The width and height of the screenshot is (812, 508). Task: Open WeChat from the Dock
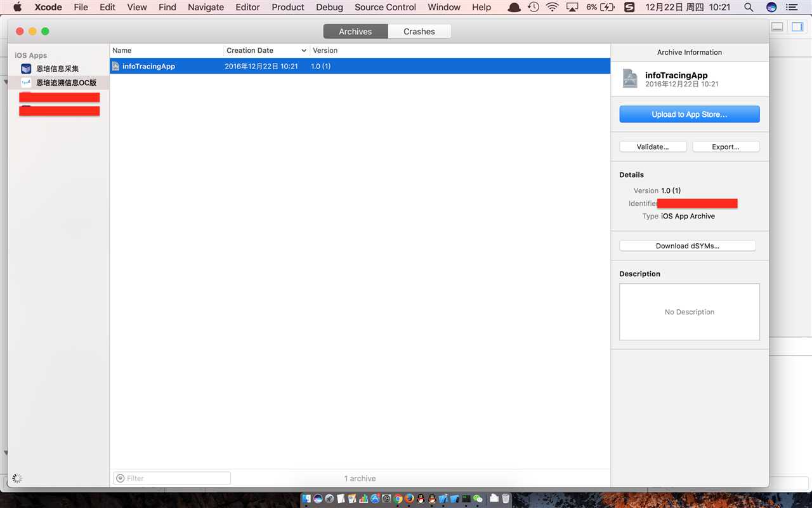(x=478, y=498)
